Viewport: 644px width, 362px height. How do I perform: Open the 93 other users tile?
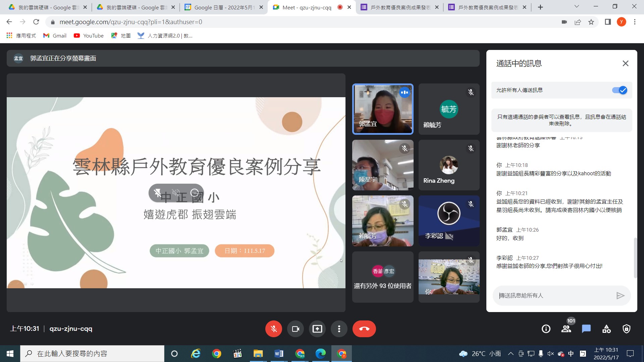[383, 277]
